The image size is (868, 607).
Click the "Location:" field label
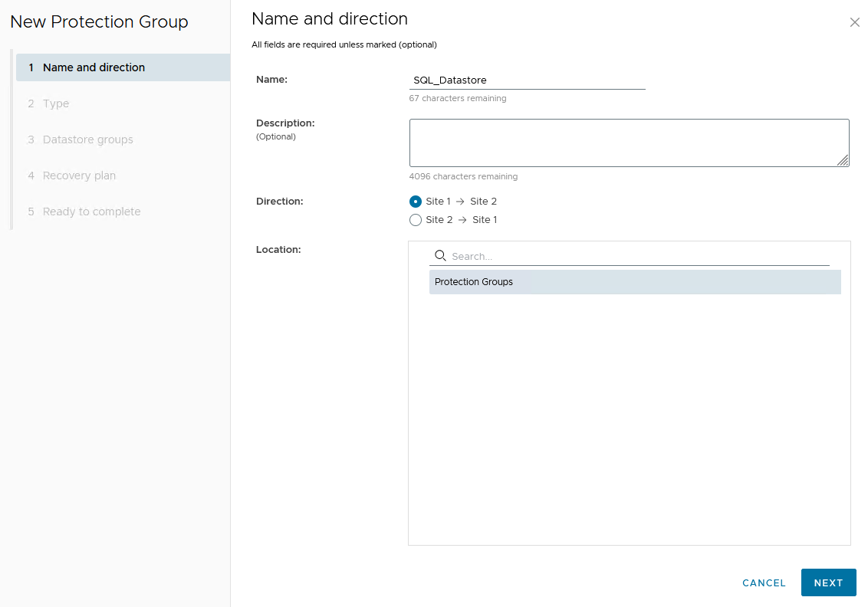click(x=278, y=249)
